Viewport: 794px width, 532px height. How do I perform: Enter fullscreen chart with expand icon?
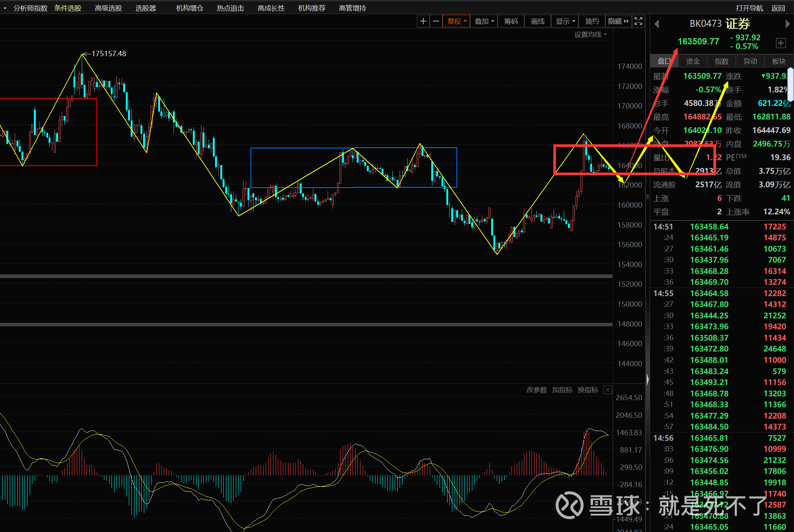638,21
